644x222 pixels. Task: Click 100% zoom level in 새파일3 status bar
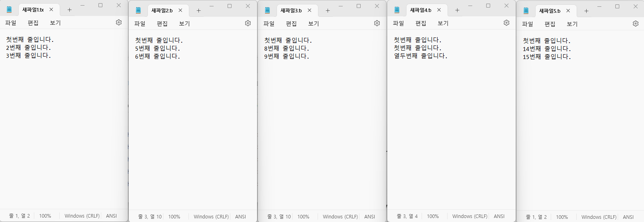point(303,216)
